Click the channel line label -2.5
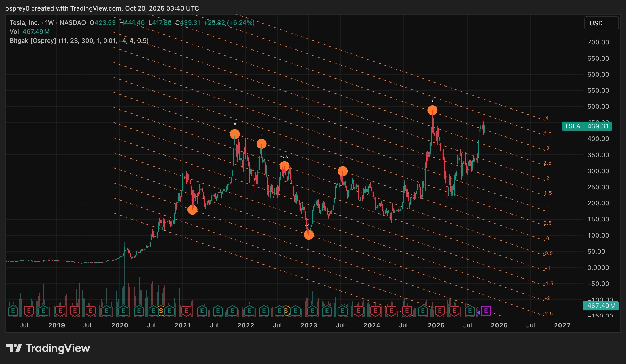 coord(548,314)
